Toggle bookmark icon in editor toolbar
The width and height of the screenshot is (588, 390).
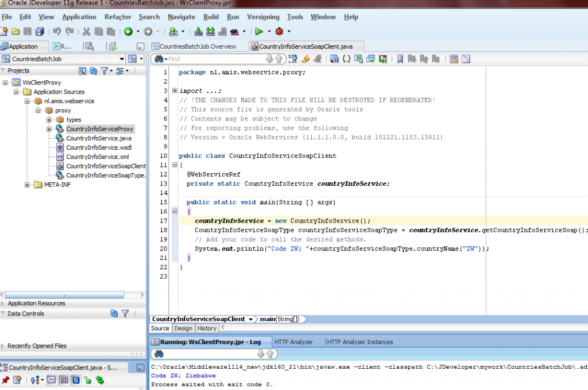(400, 58)
